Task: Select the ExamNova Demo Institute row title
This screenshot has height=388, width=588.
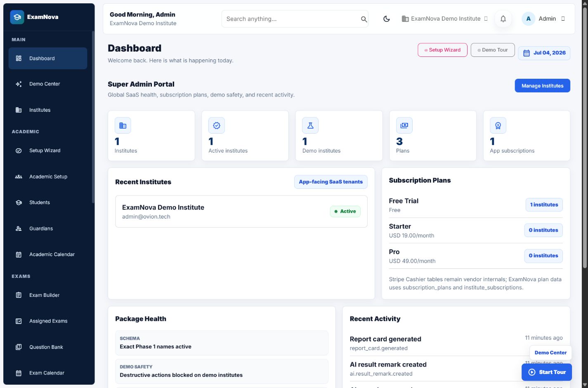Action: point(163,207)
